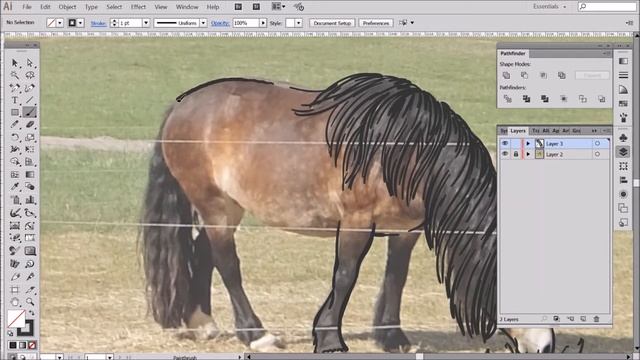This screenshot has height=360, width=640.
Task: Open the fill color dropdown in control bar
Action: (60, 23)
